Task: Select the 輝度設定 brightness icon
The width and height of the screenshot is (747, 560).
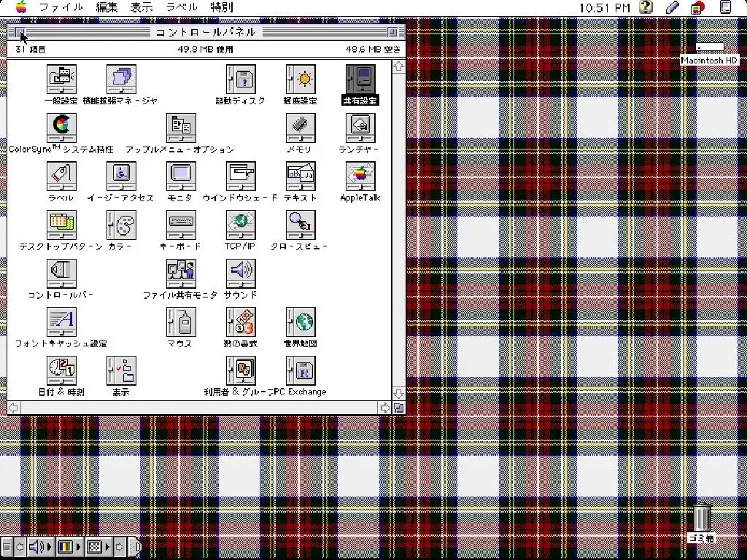Action: (300, 79)
